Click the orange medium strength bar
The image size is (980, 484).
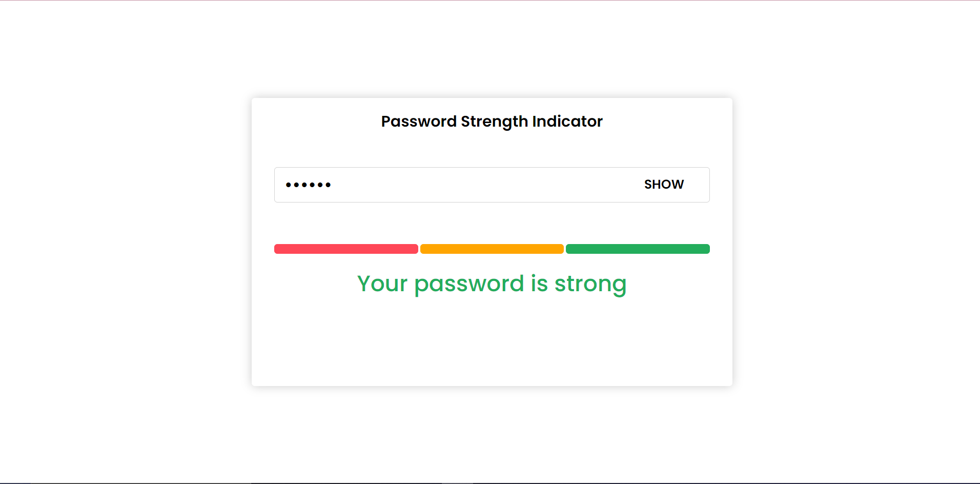492,249
